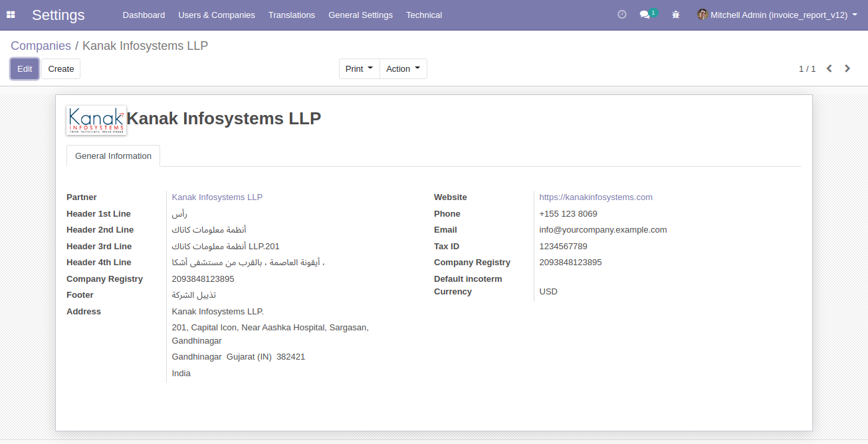This screenshot has width=868, height=444.
Task: Click the email info@yourcompany.example.com
Action: (x=603, y=230)
